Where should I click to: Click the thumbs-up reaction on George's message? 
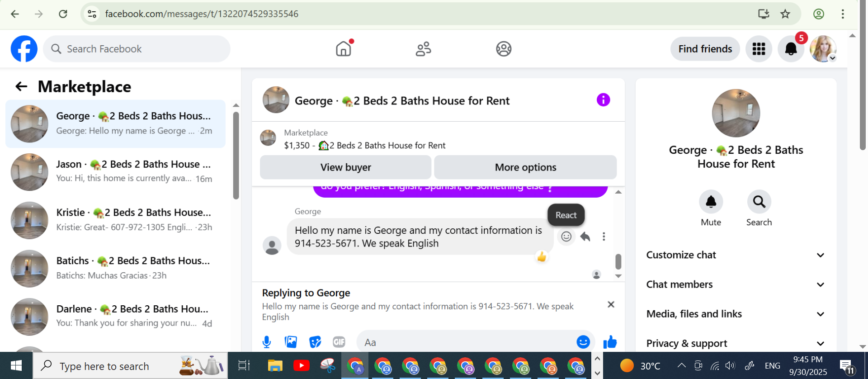(542, 257)
